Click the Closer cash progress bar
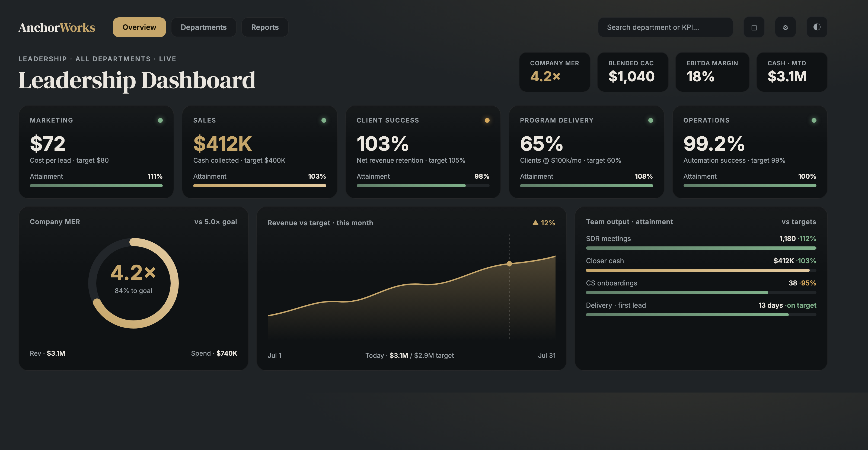Screen dimensions: 868x450 click(701, 270)
